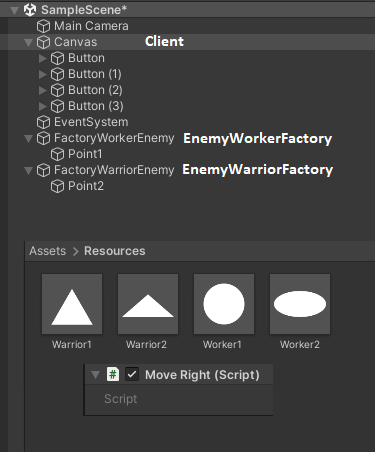375x452 pixels.
Task: Click the Move Right (Script) header title
Action: [x=202, y=375]
